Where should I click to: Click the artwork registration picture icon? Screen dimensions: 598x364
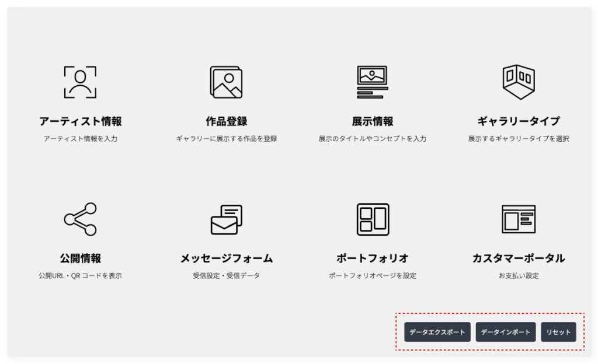click(226, 82)
